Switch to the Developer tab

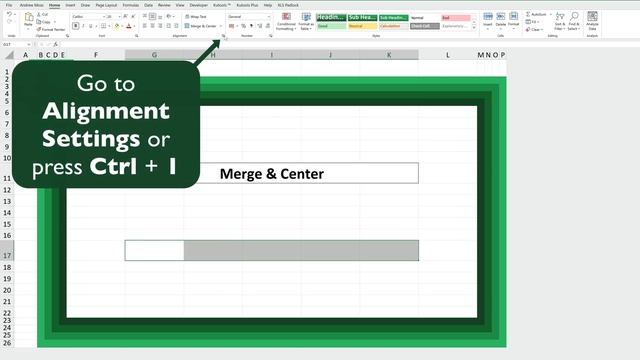click(x=199, y=5)
